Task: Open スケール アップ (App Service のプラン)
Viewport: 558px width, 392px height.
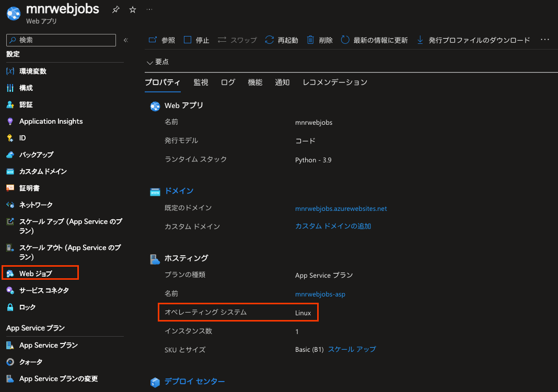Action: pos(71,226)
